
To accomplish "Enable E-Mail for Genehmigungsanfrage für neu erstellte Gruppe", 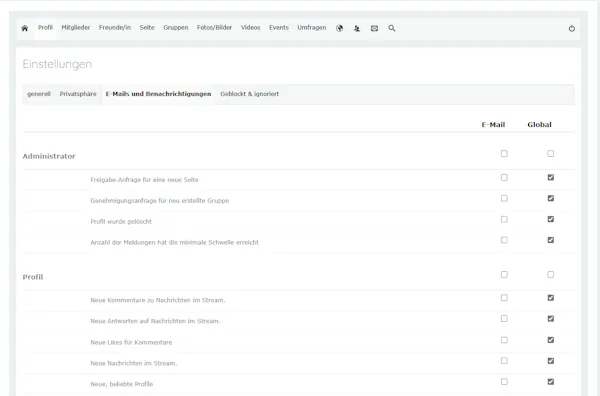I will (x=504, y=198).
